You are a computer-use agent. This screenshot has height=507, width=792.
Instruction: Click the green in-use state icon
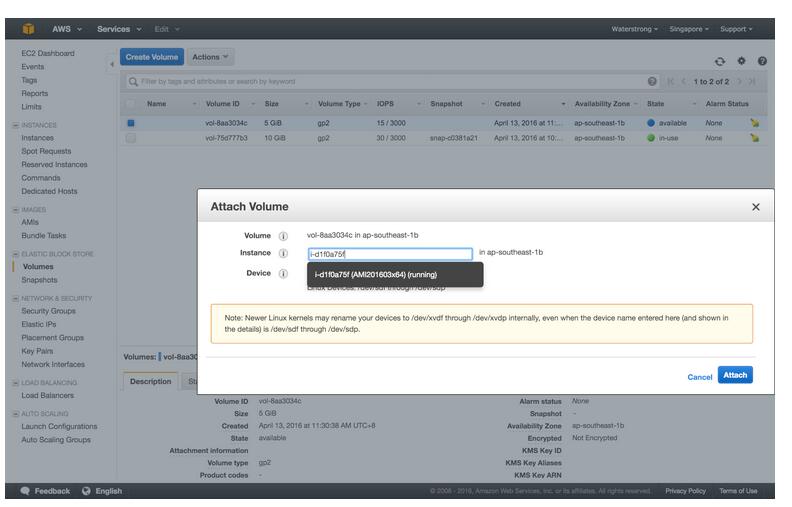651,138
